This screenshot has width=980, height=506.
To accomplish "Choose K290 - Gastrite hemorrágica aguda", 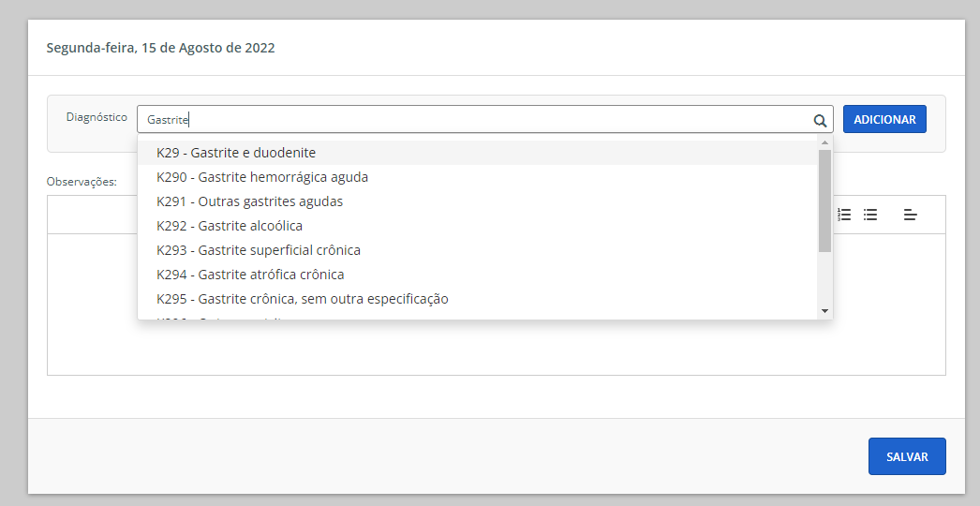I will click(262, 177).
